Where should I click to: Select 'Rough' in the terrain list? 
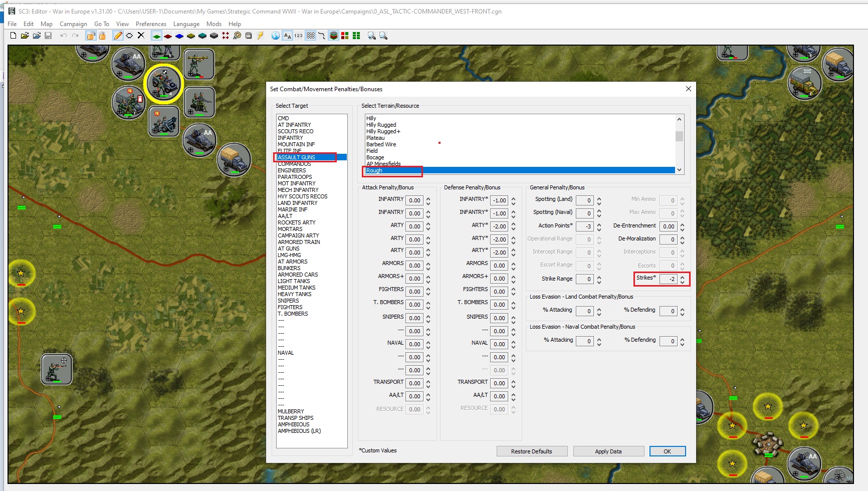pyautogui.click(x=520, y=170)
